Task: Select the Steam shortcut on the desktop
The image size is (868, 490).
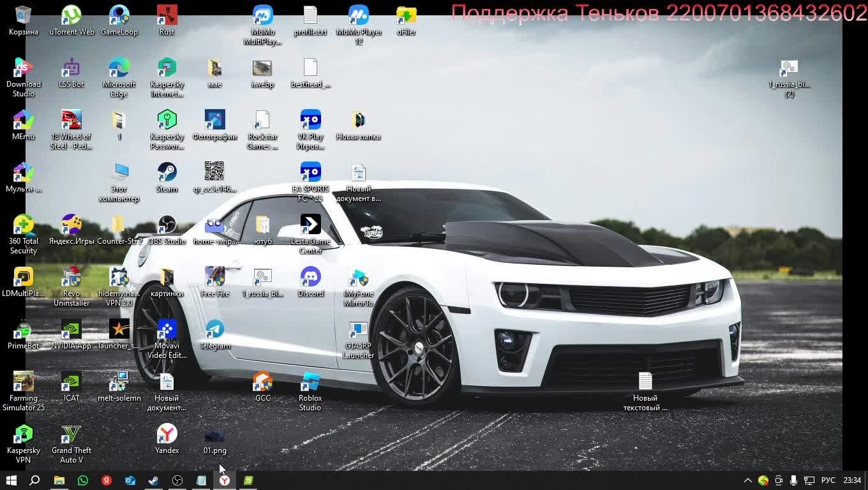Action: click(x=167, y=177)
